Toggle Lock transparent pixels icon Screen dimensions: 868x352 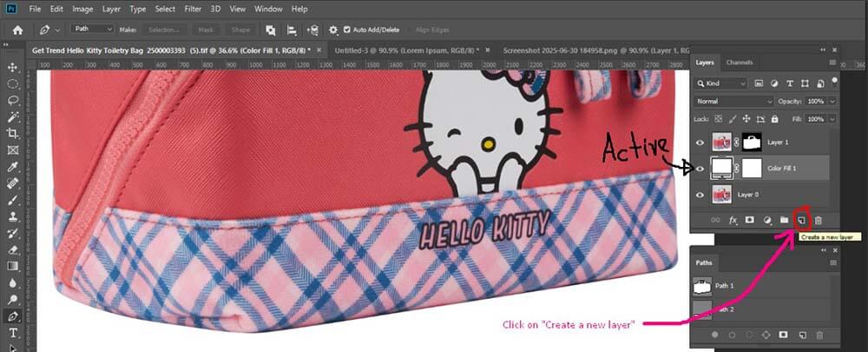coord(718,119)
